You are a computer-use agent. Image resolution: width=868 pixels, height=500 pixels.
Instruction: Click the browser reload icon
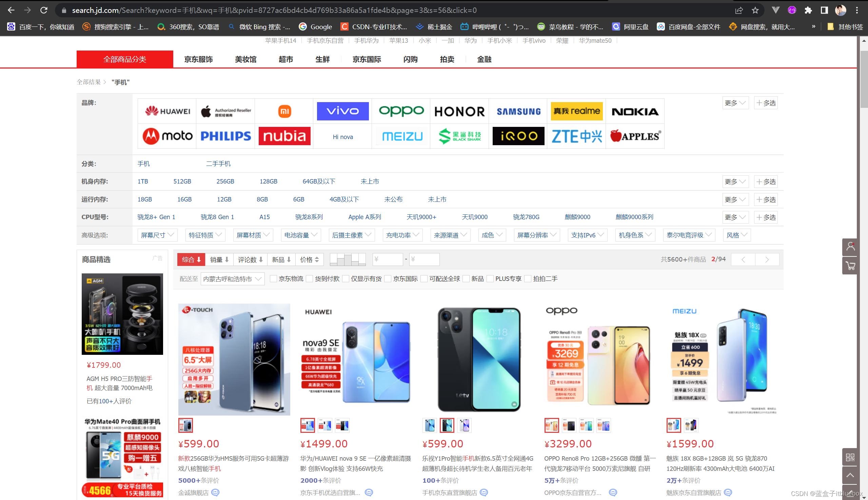click(x=44, y=10)
